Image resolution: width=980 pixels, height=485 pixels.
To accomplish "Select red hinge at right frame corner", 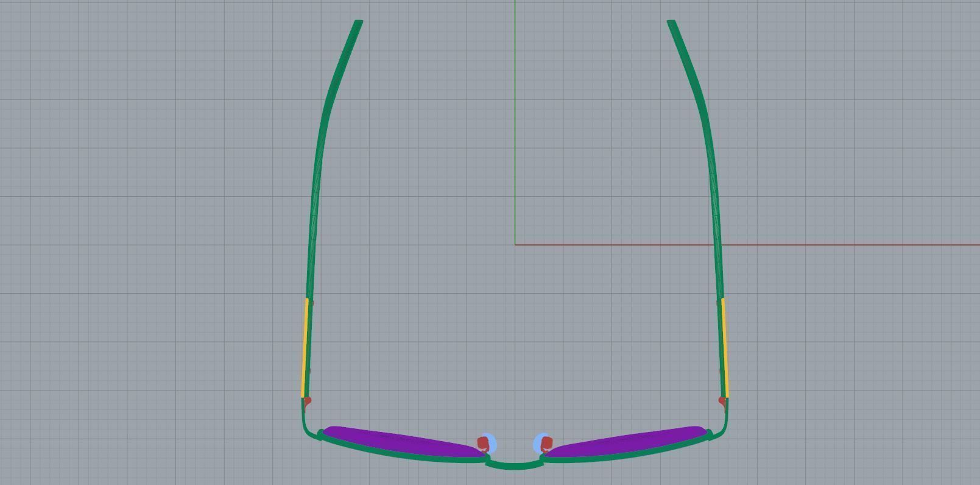I will 722,401.
